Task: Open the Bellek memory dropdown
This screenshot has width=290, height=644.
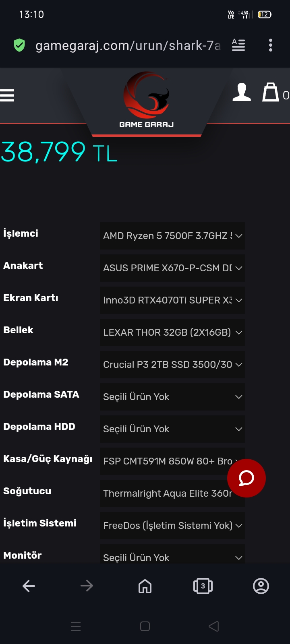Action: tap(172, 332)
